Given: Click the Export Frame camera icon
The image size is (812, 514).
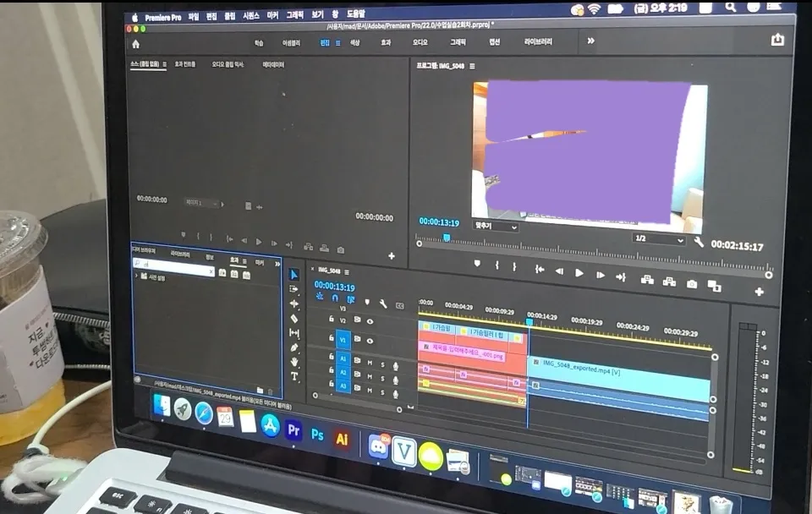Looking at the screenshot, I should (691, 284).
